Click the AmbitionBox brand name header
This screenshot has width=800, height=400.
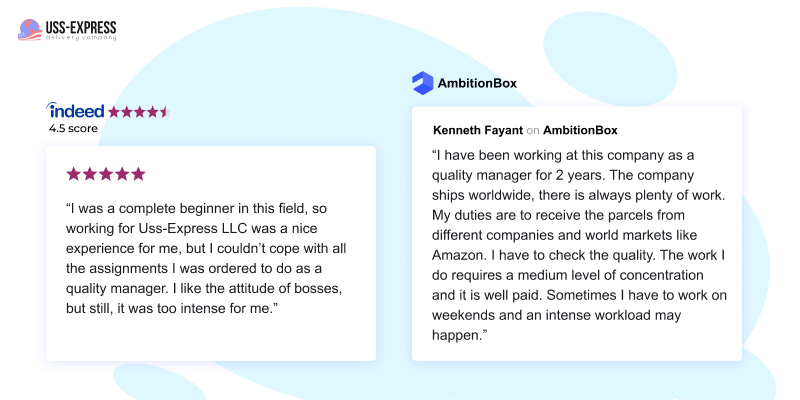point(477,83)
